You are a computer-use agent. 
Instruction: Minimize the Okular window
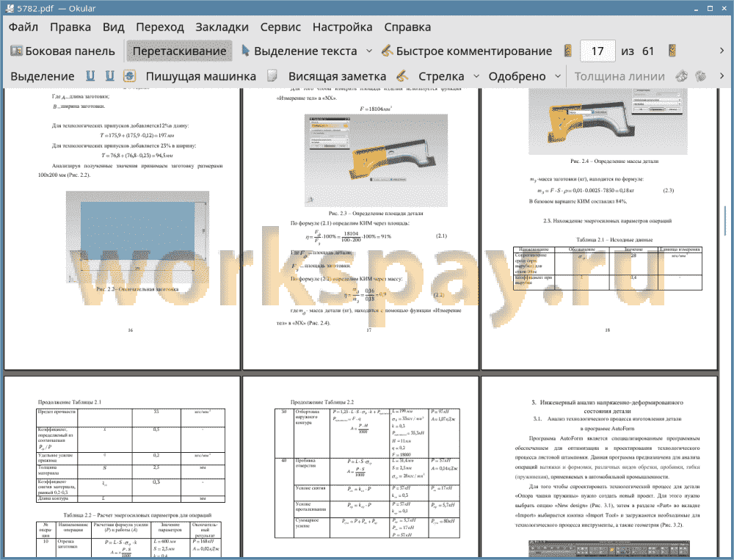pyautogui.click(x=697, y=8)
